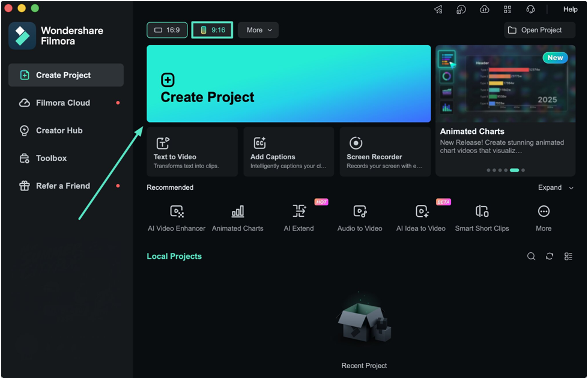This screenshot has height=379, width=588.
Task: Go to the first promo carousel dot
Action: click(488, 170)
